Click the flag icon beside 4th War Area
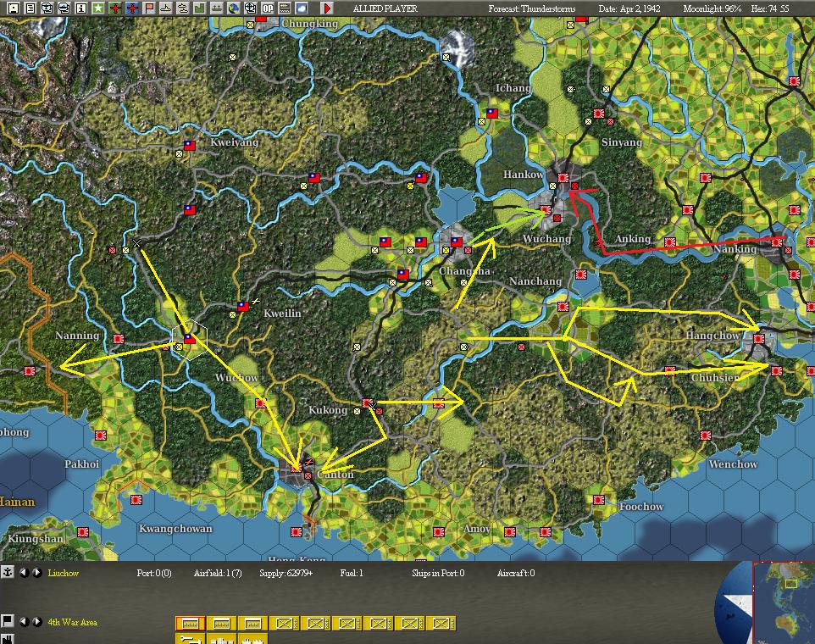 pyautogui.click(x=8, y=621)
